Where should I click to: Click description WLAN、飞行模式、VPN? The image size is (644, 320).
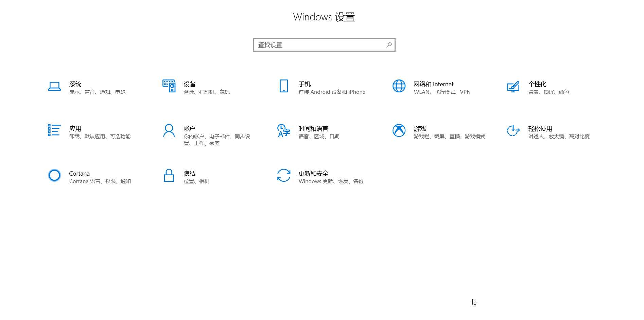click(x=442, y=92)
